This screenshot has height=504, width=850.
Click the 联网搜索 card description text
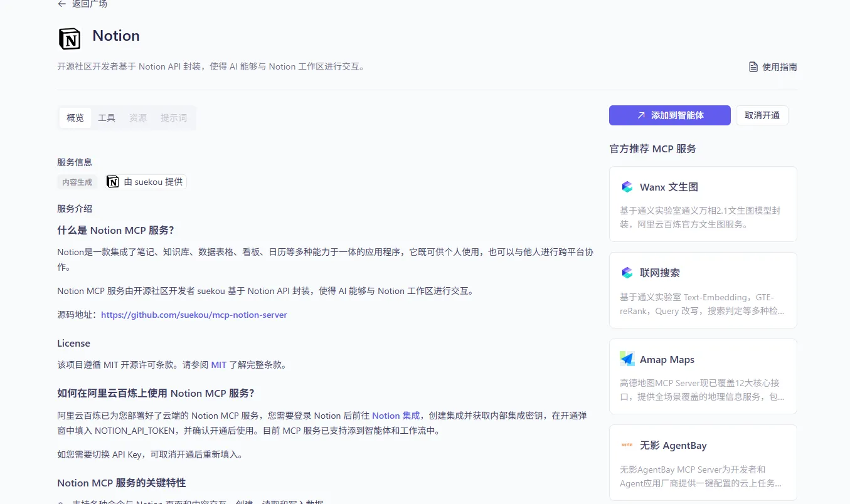pyautogui.click(x=702, y=304)
